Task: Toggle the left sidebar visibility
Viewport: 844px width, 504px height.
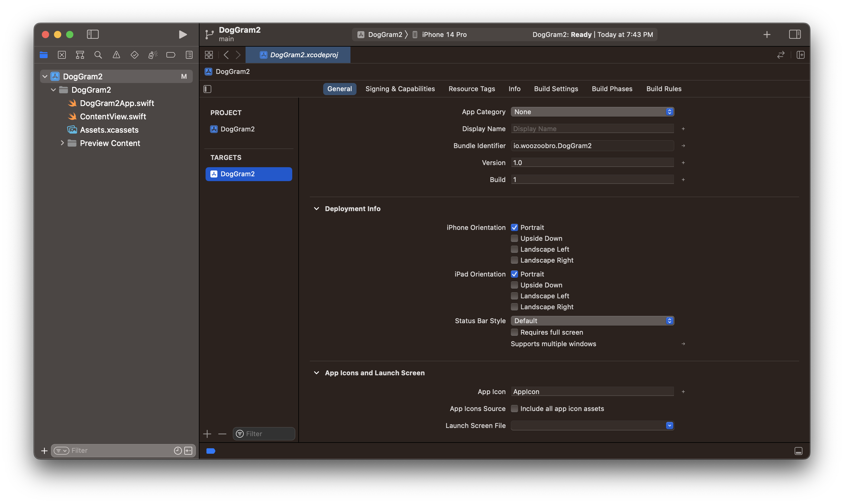Action: pos(92,34)
